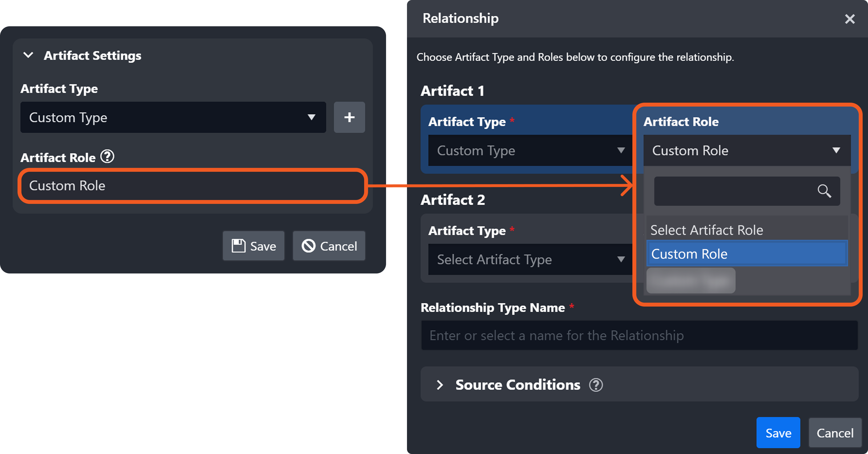The height and width of the screenshot is (454, 868).
Task: Click the Source Conditions help icon
Action: point(596,385)
